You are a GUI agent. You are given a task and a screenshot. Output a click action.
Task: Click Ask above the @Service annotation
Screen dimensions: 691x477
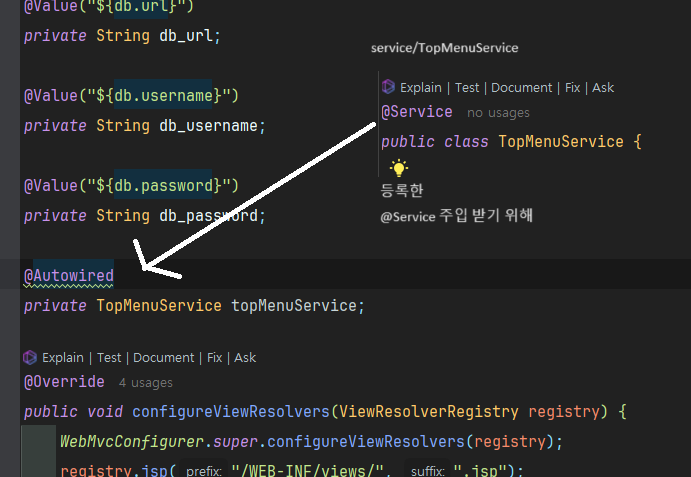pyautogui.click(x=603, y=88)
